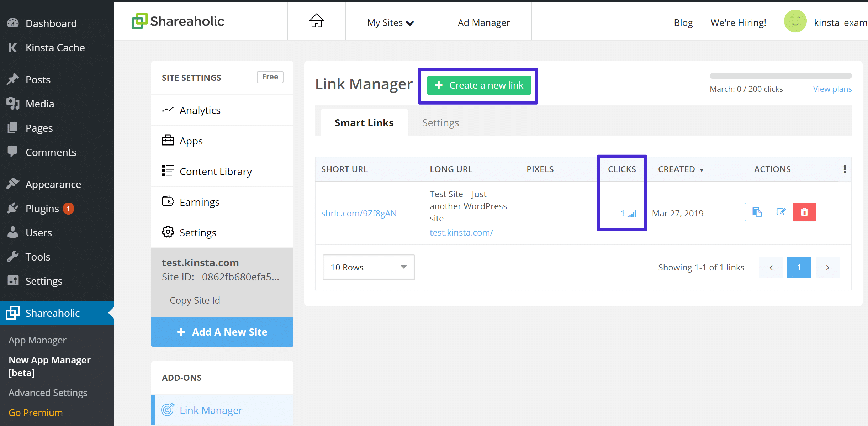Click the edit icon for the existing smart link
This screenshot has height=426, width=868.
click(x=780, y=212)
